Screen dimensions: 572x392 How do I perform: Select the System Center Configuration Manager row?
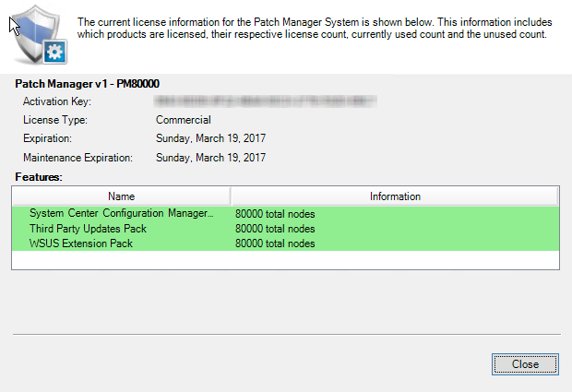point(121,213)
